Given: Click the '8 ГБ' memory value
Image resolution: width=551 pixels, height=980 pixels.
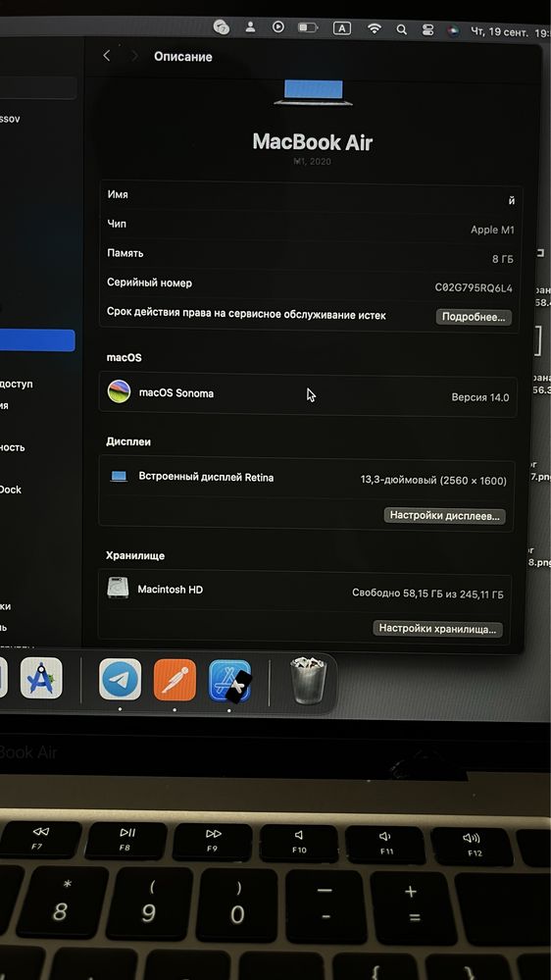Looking at the screenshot, I should click(503, 259).
